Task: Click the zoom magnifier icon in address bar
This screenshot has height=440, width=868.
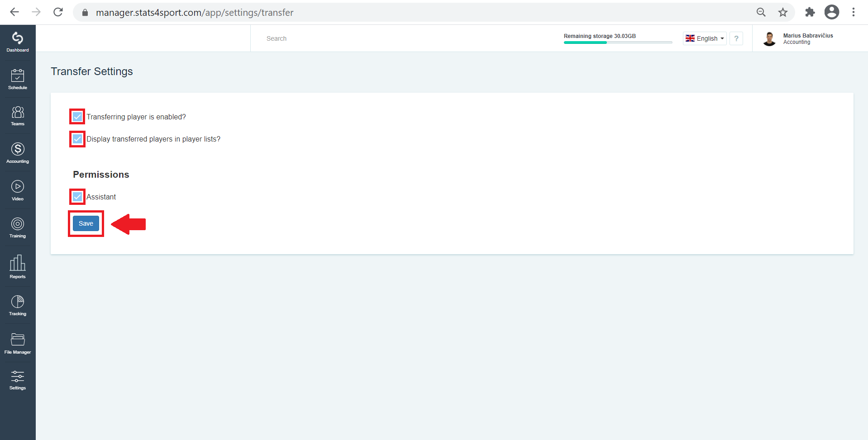Action: [761, 12]
